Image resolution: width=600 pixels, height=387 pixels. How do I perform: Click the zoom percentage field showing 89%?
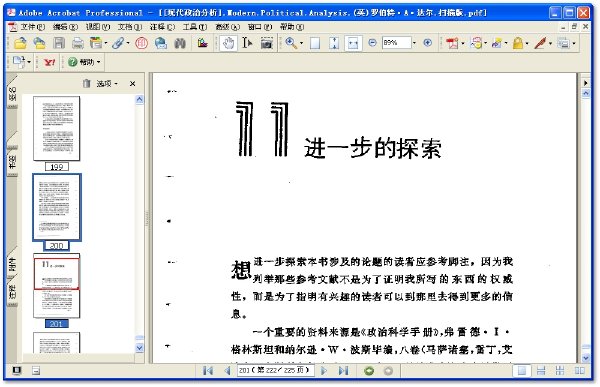(x=396, y=43)
